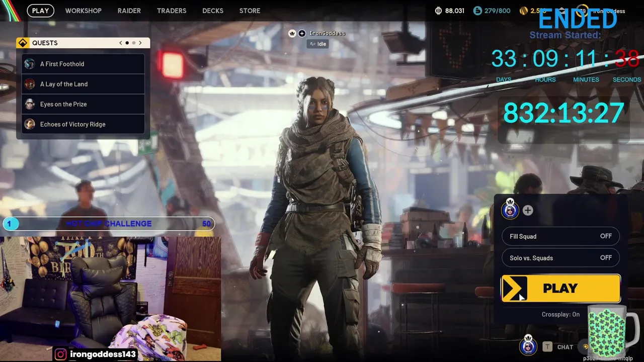The height and width of the screenshot is (362, 644).
Task: Toggle the Fill Squad option
Action: [560, 236]
